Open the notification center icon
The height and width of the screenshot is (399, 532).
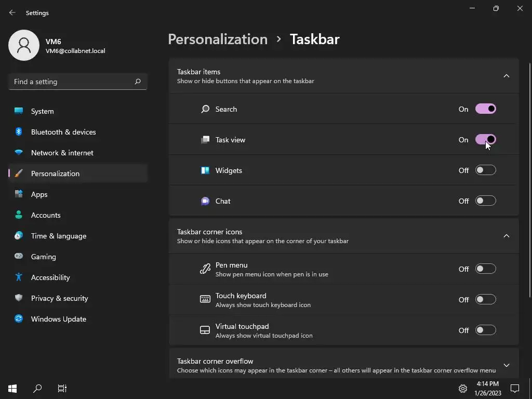[x=515, y=388]
